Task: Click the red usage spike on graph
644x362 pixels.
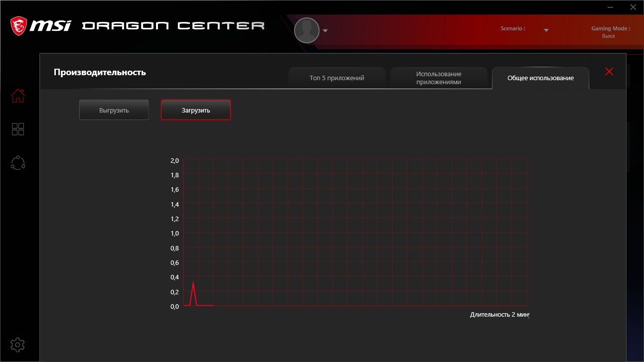Action: pyautogui.click(x=193, y=294)
